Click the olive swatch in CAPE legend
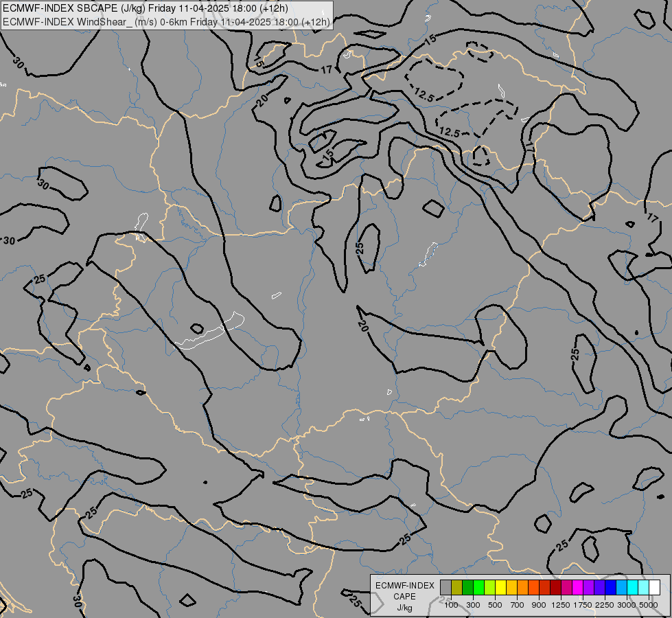 coord(457,587)
